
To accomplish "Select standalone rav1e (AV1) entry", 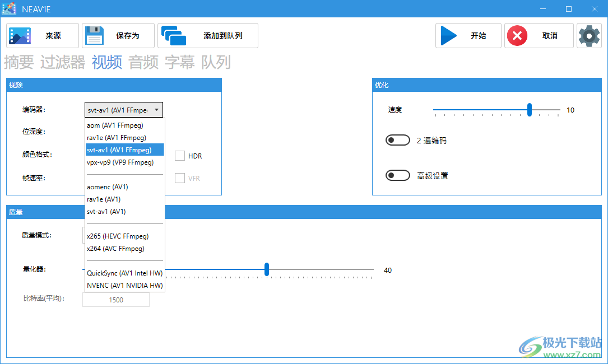I will (124, 199).
